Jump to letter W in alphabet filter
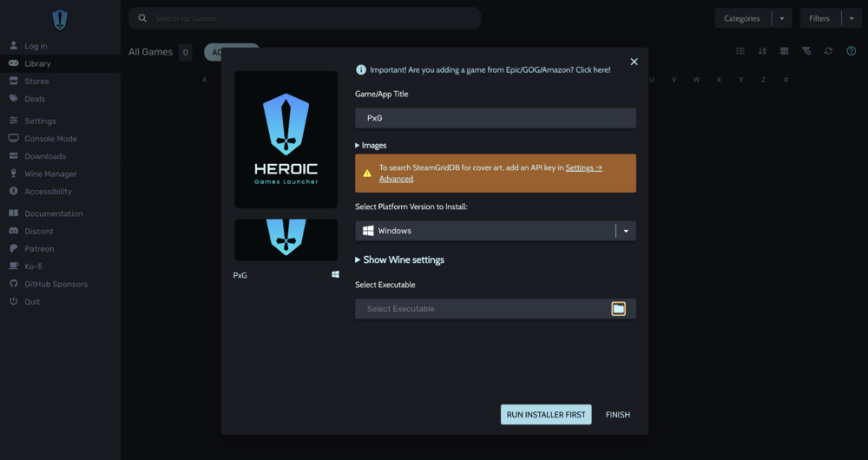Screen dimensions: 868x460 coord(696,80)
